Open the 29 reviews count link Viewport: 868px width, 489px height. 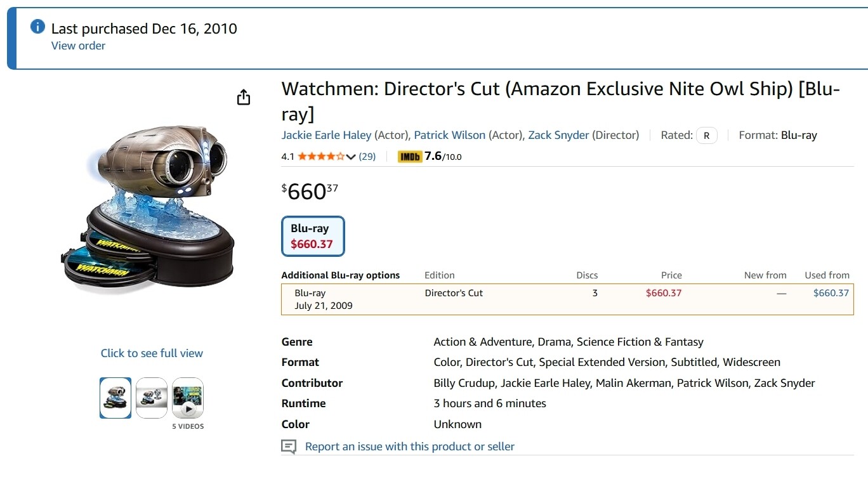[x=367, y=157]
